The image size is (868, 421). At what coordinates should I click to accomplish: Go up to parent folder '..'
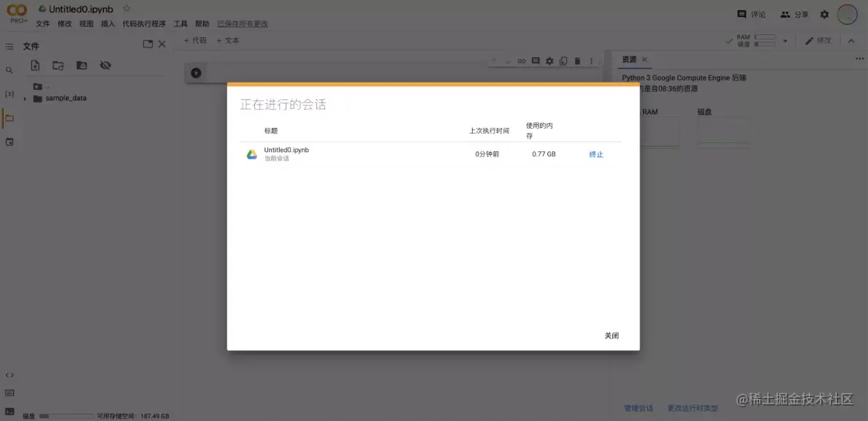click(x=42, y=86)
